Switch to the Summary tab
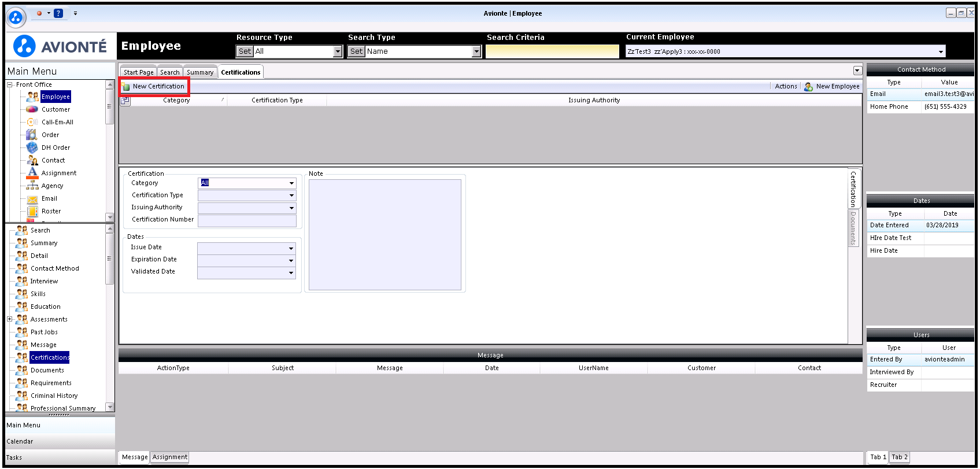980x469 pixels. [x=200, y=72]
